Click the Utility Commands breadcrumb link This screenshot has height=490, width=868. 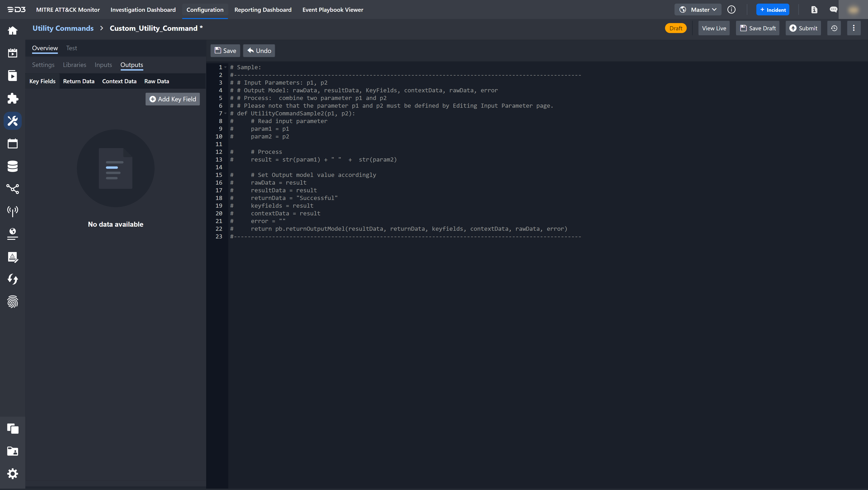pos(63,28)
